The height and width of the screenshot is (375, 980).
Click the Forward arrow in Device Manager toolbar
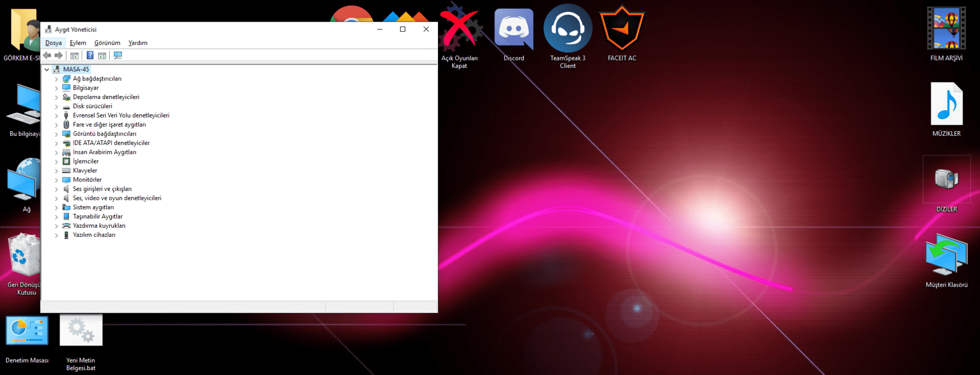(x=58, y=55)
